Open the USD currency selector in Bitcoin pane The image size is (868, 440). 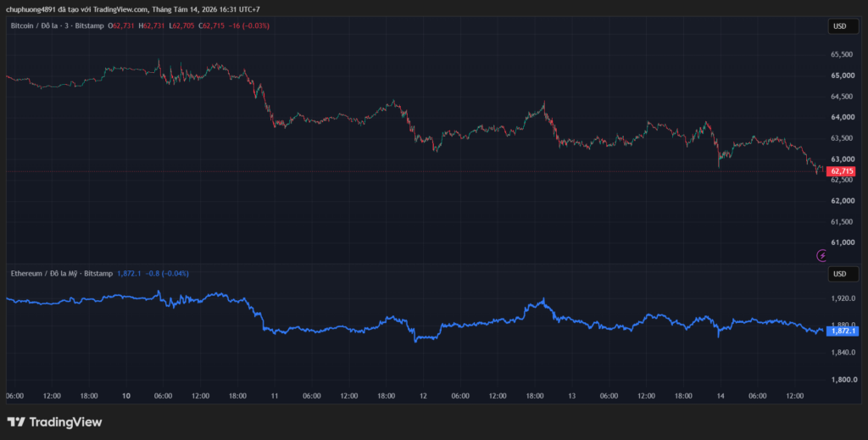click(x=843, y=26)
